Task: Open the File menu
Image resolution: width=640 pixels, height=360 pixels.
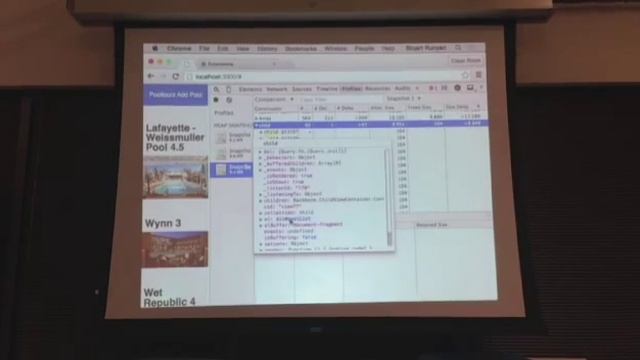Action: coord(204,48)
